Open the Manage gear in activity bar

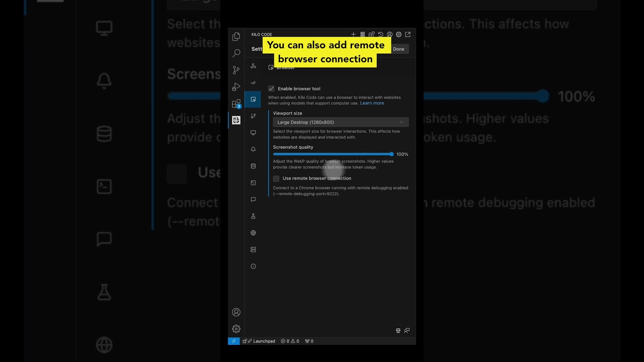click(x=236, y=329)
